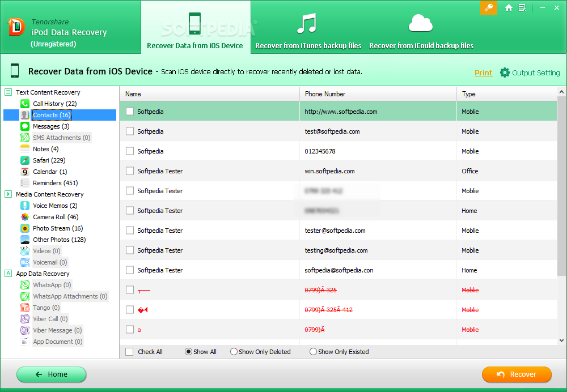567x392 pixels.
Task: Click the orange key register icon
Action: (489, 7)
